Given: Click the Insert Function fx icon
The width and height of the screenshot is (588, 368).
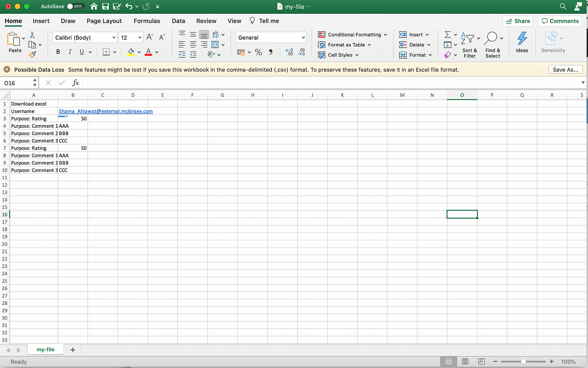Looking at the screenshot, I should tap(75, 83).
